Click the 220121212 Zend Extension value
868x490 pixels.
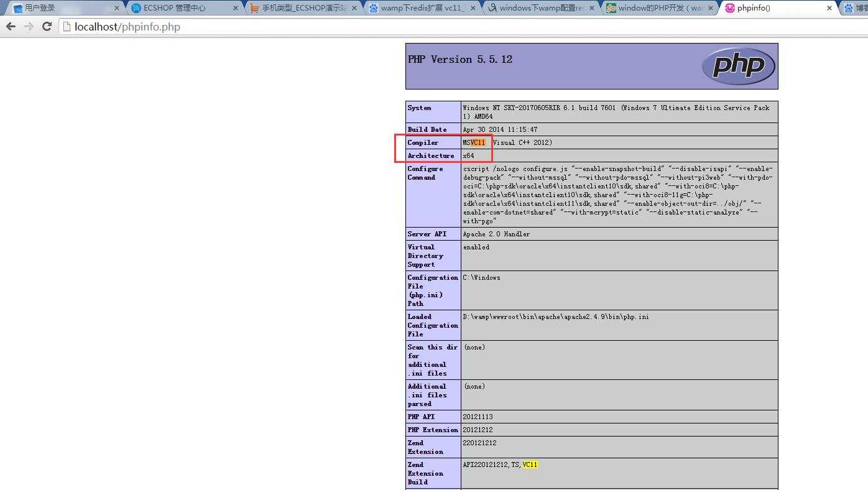(479, 443)
